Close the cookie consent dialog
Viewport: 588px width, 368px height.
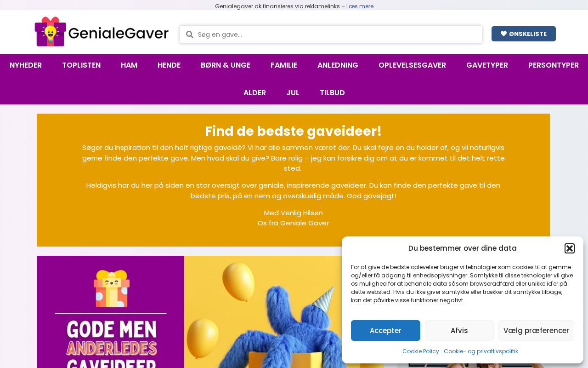570,248
